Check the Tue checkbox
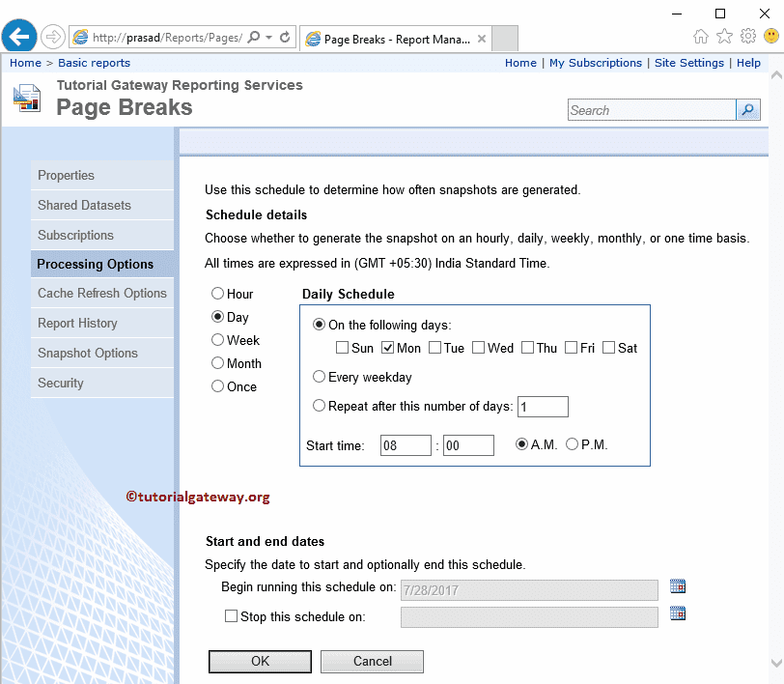Image resolution: width=784 pixels, height=684 pixels. pyautogui.click(x=435, y=347)
